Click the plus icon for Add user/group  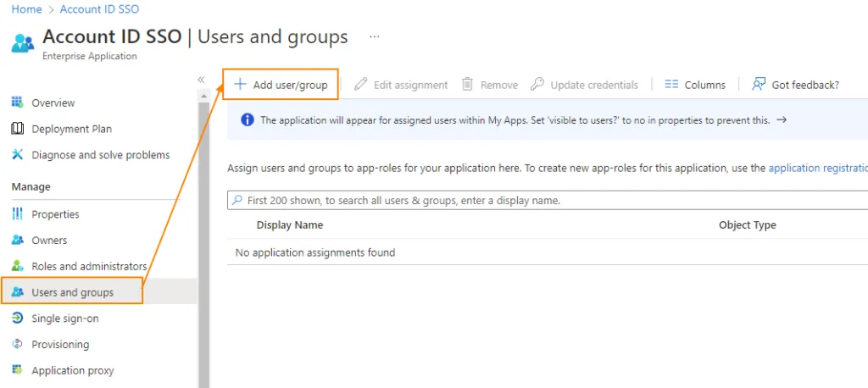[x=239, y=84]
